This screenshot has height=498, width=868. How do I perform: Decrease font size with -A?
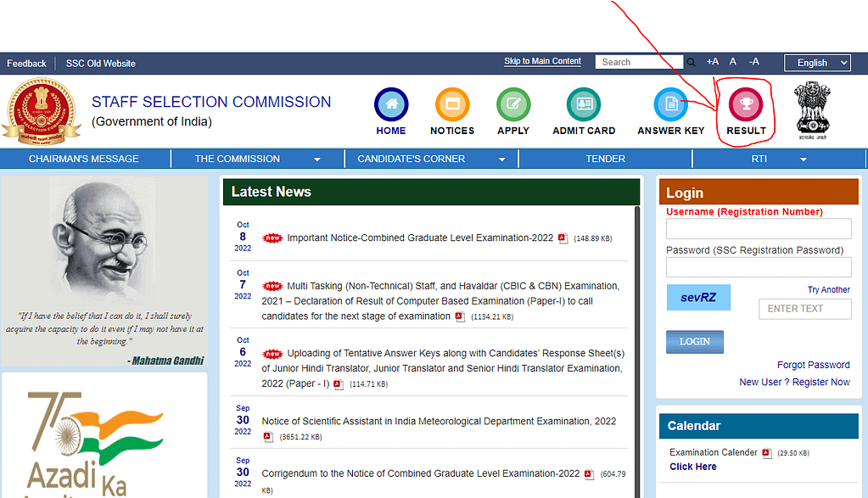754,62
